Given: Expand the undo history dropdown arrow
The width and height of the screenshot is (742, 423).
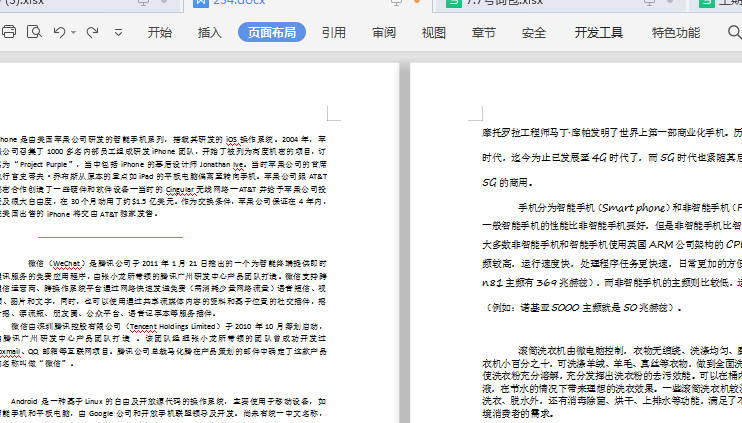Looking at the screenshot, I should pyautogui.click(x=74, y=33).
